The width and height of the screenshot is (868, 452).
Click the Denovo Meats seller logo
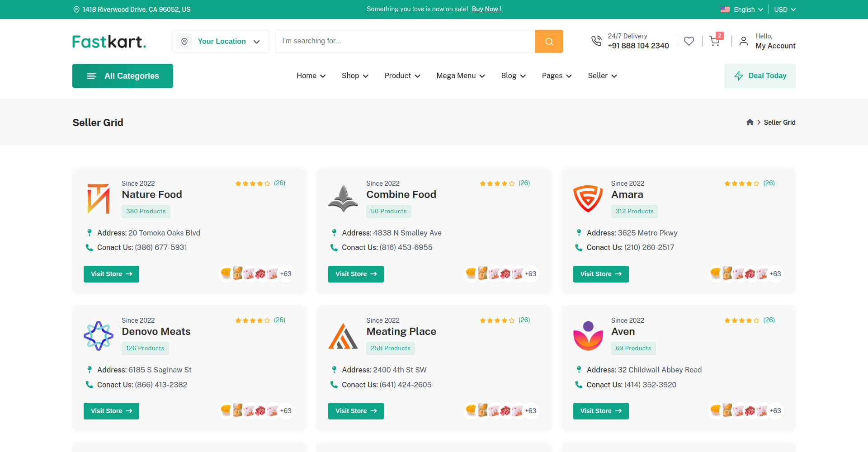99,335
